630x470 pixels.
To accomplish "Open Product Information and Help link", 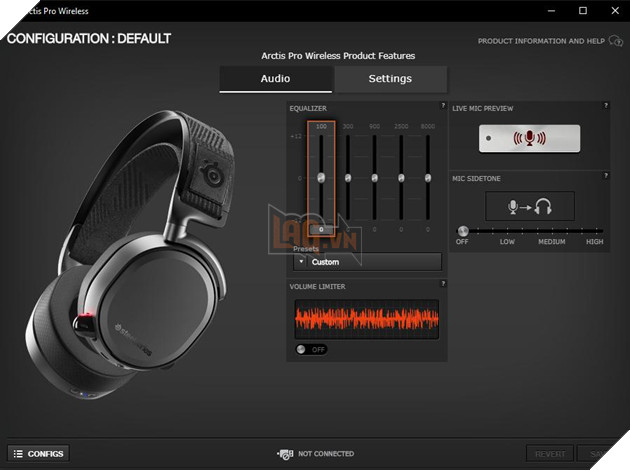I will click(541, 41).
